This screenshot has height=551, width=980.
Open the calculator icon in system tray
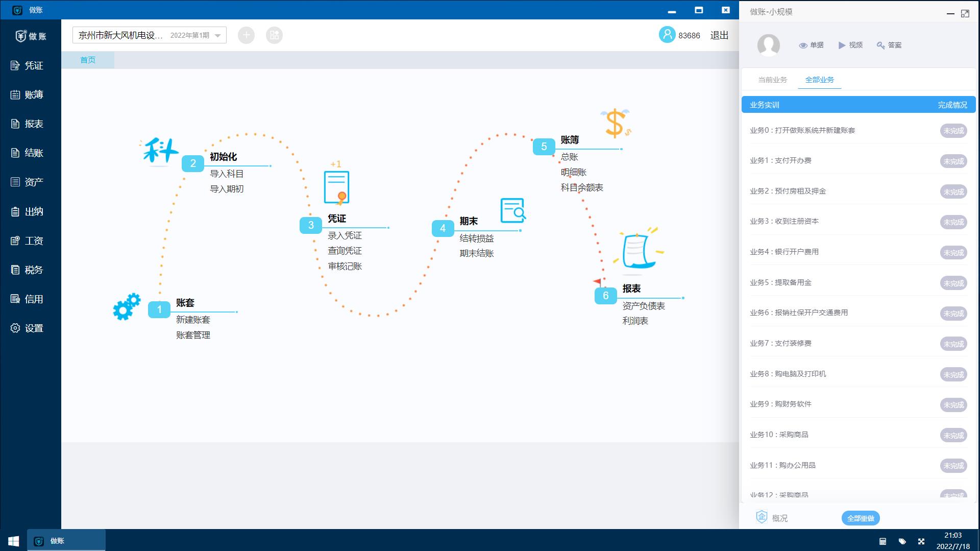tap(883, 541)
